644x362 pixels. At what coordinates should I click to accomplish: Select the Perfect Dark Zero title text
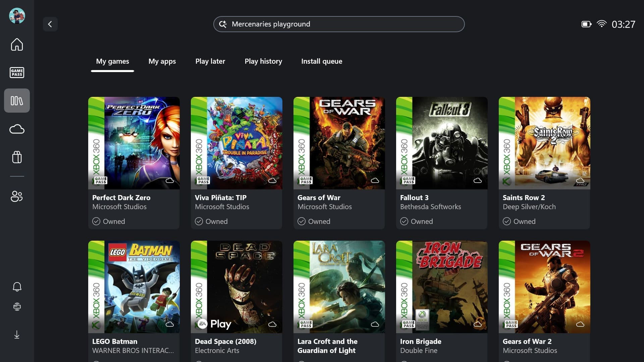[121, 198]
